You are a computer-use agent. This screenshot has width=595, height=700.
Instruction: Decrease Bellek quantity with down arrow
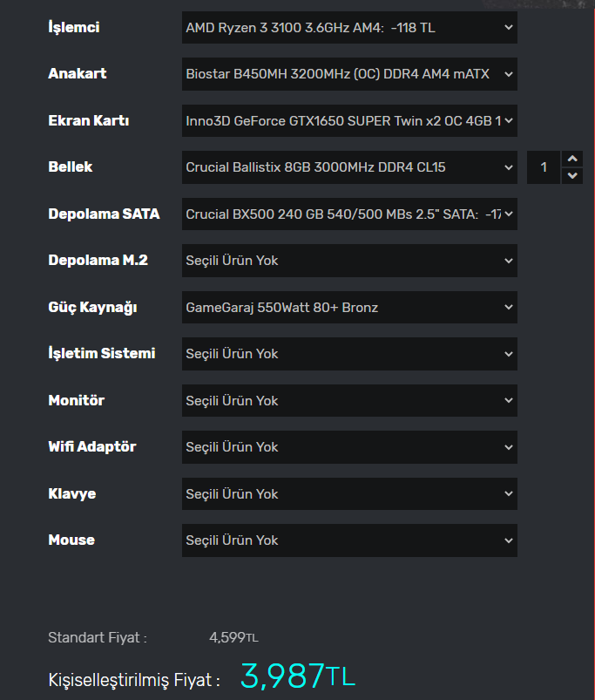tap(572, 175)
